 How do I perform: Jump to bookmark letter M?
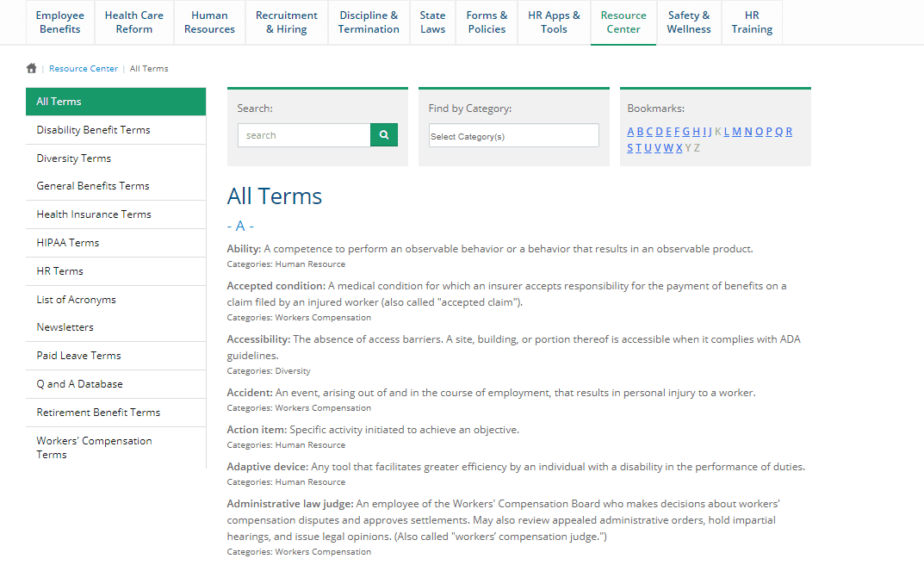tap(736, 132)
